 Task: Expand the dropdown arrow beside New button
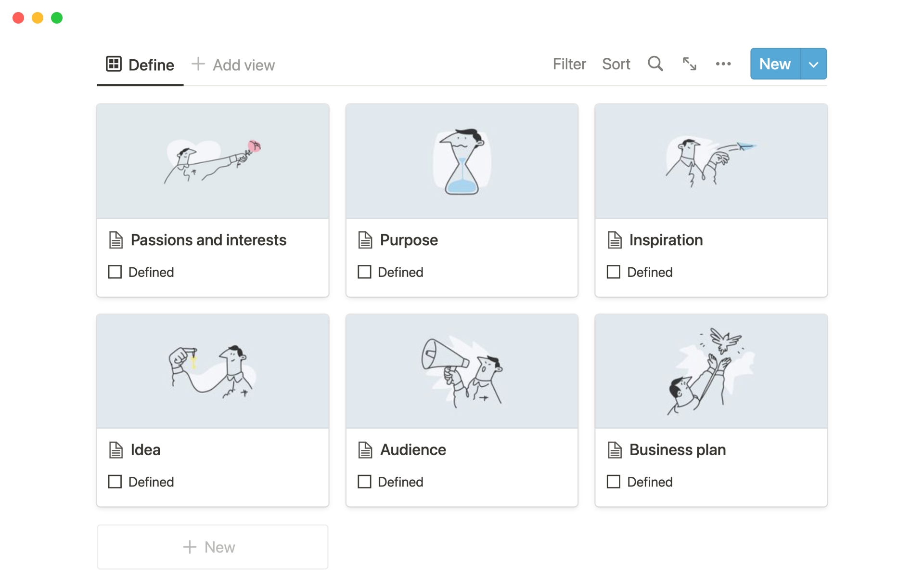(x=813, y=64)
